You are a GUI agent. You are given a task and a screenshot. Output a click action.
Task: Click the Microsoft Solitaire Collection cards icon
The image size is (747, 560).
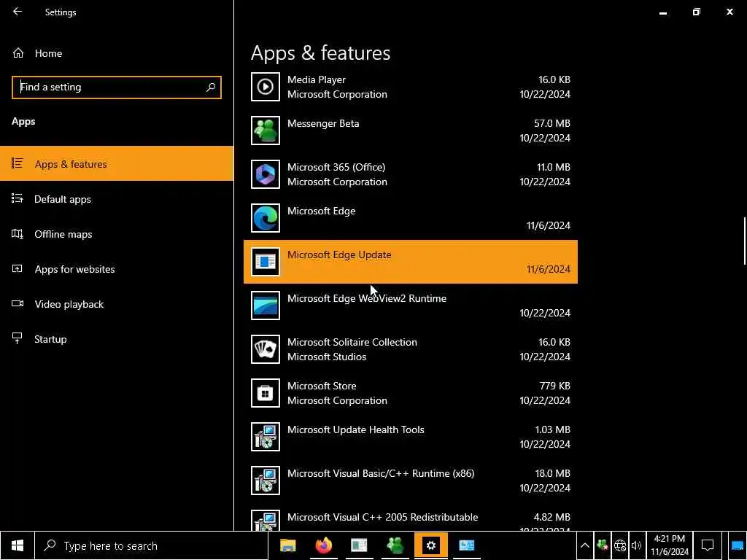tap(266, 349)
